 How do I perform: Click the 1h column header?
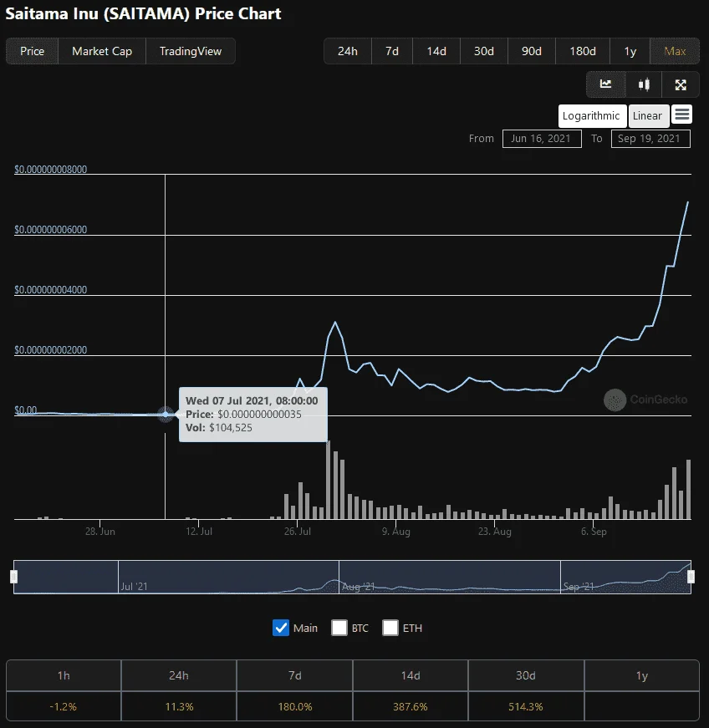coord(64,675)
